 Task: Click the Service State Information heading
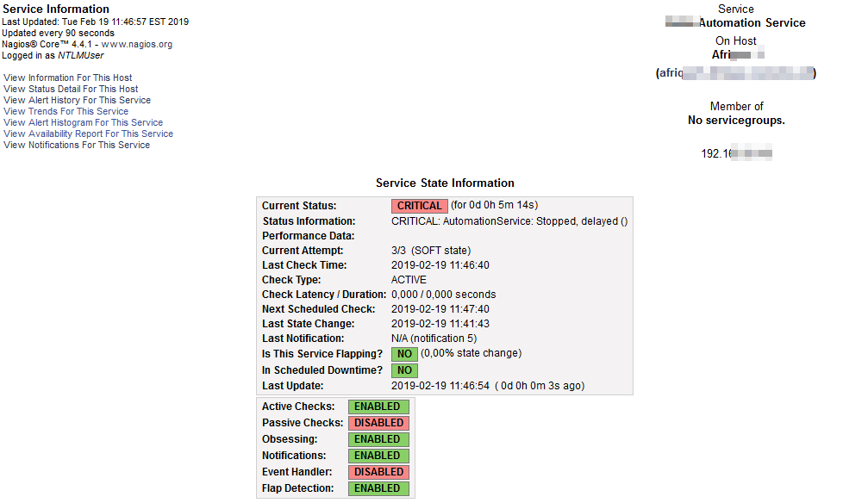pyautogui.click(x=445, y=183)
